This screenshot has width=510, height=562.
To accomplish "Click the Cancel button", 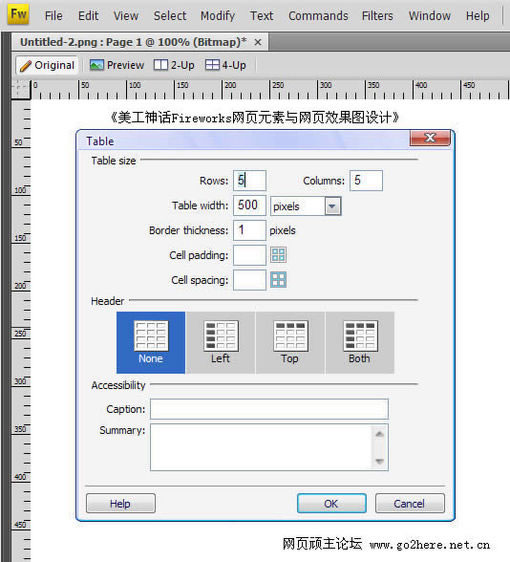I will tap(410, 503).
